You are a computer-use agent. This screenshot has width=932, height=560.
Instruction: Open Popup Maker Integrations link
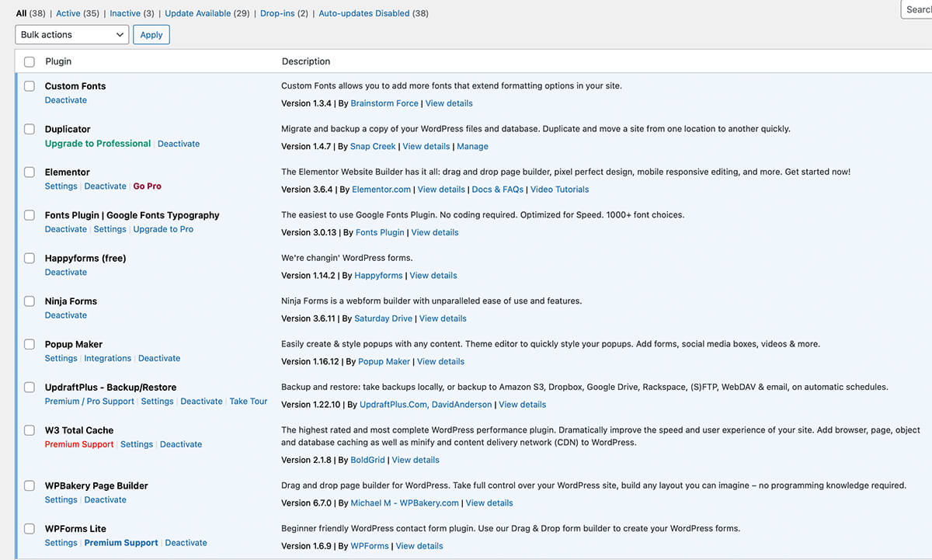pyautogui.click(x=108, y=358)
